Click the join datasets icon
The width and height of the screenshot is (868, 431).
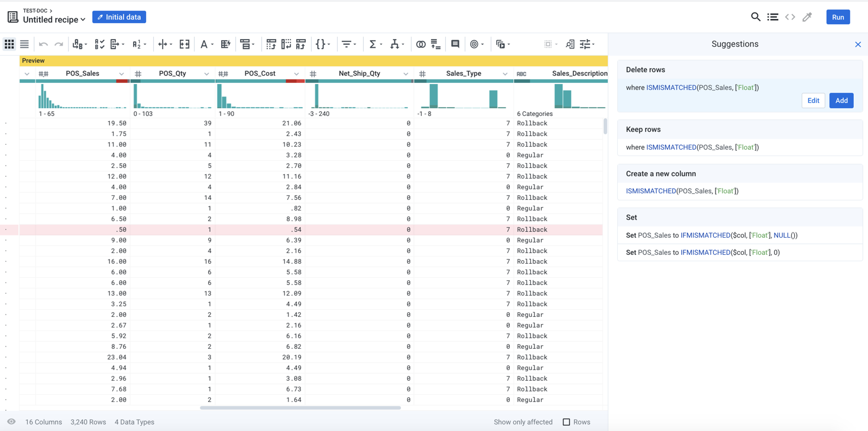pos(420,44)
